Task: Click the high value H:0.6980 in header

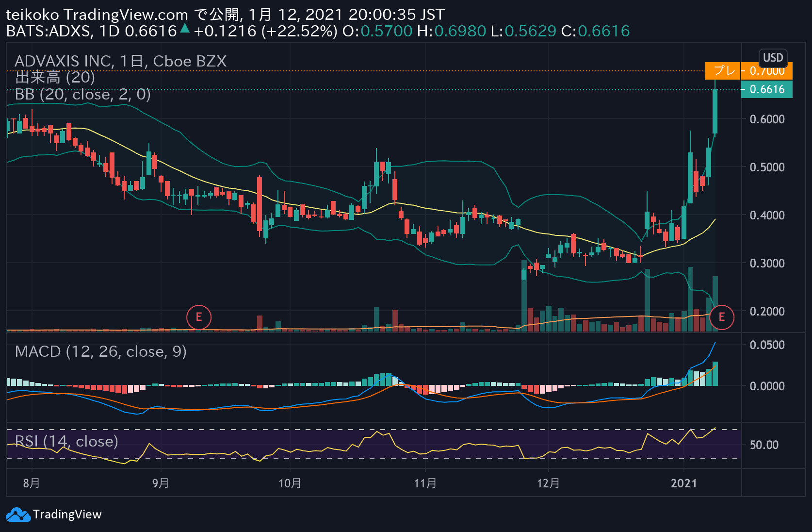Action: (452, 31)
